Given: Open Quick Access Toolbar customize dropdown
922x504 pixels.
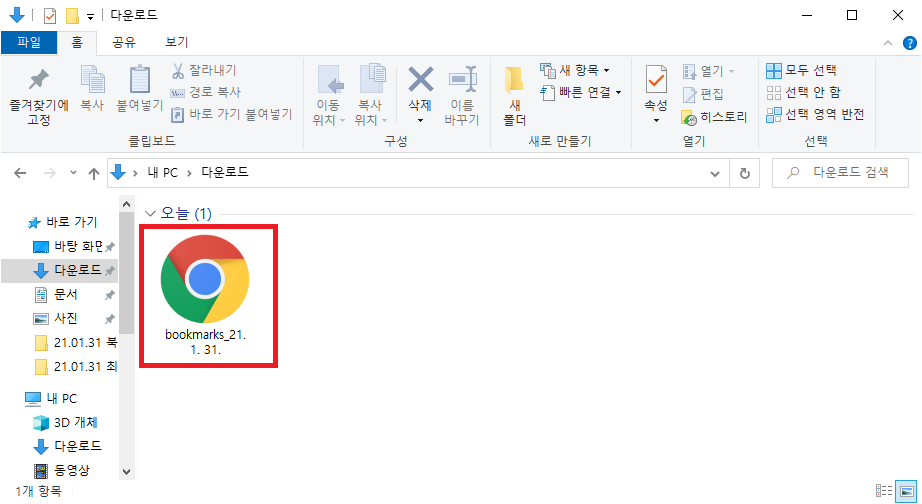Looking at the screenshot, I should pos(91,17).
